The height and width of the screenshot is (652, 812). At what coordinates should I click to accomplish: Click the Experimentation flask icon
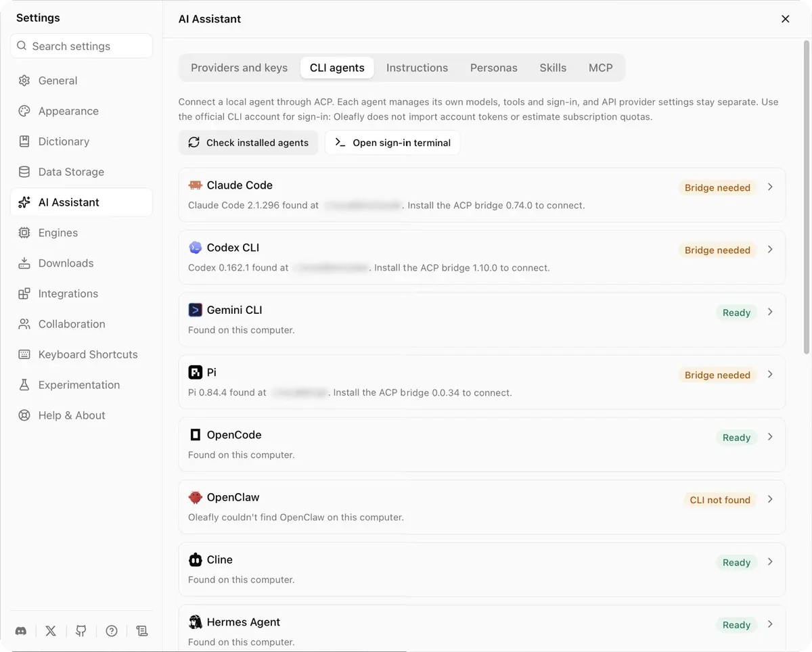tap(24, 385)
